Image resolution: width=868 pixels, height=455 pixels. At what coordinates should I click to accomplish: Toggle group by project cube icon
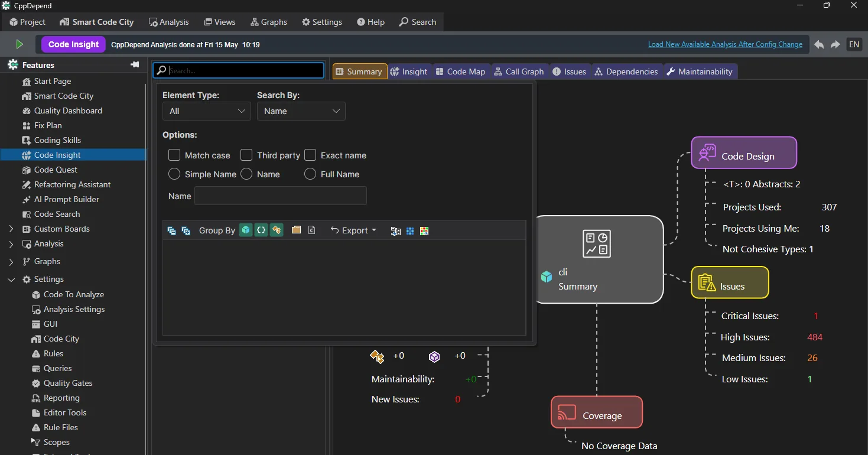tap(246, 230)
